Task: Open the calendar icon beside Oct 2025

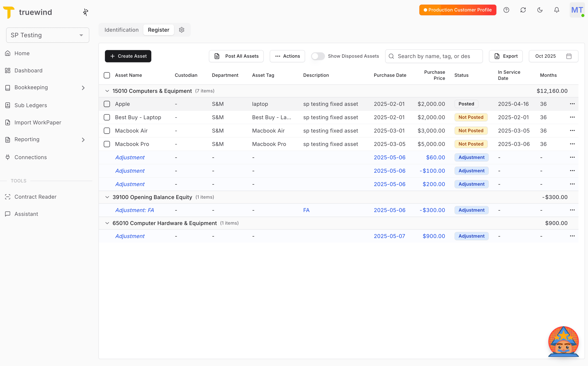Action: [569, 56]
